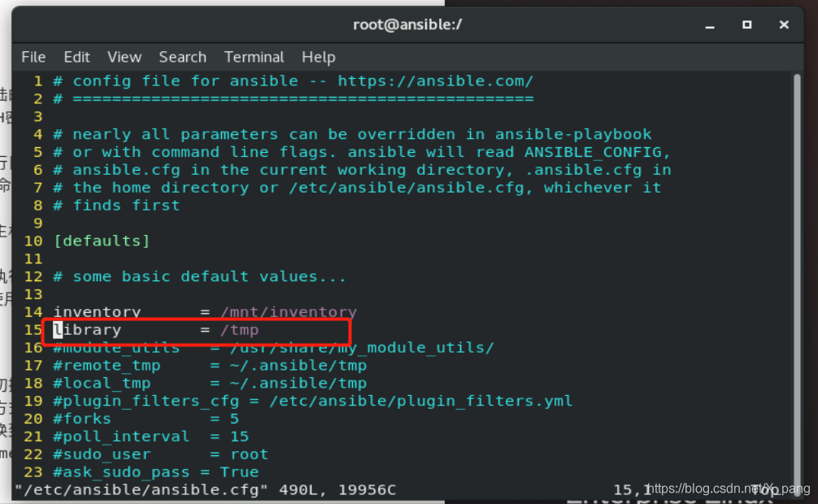This screenshot has width=818, height=504.
Task: Click line number 10 in the gutter
Action: tap(33, 241)
